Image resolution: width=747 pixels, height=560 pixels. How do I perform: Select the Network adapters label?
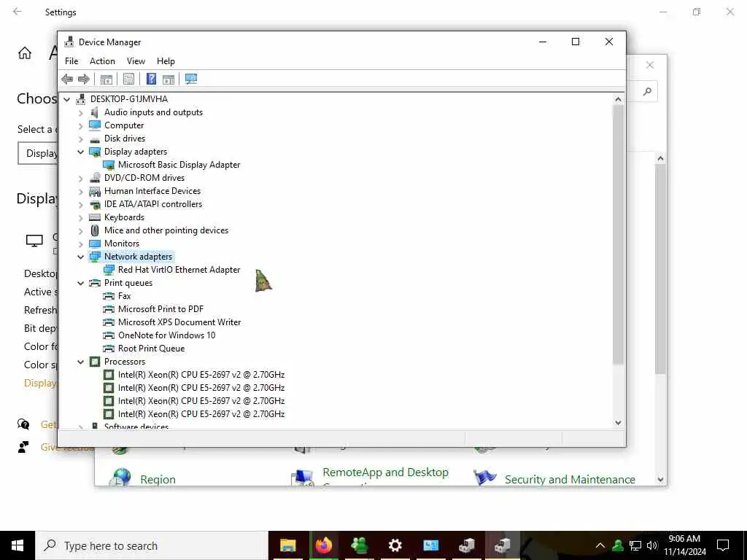tap(138, 257)
